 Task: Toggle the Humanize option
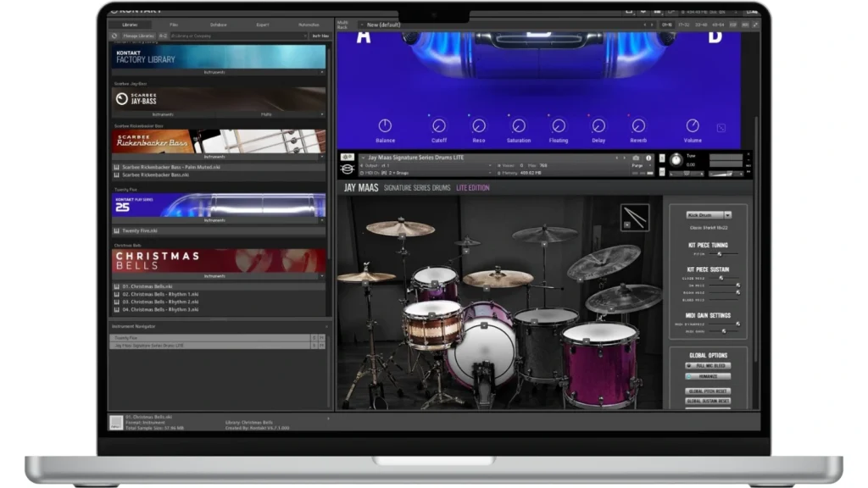[708, 376]
